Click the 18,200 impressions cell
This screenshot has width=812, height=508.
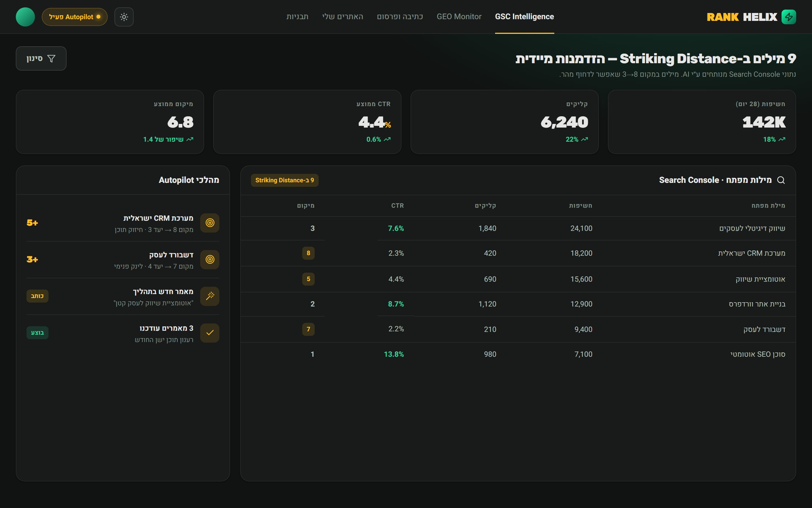click(581, 253)
